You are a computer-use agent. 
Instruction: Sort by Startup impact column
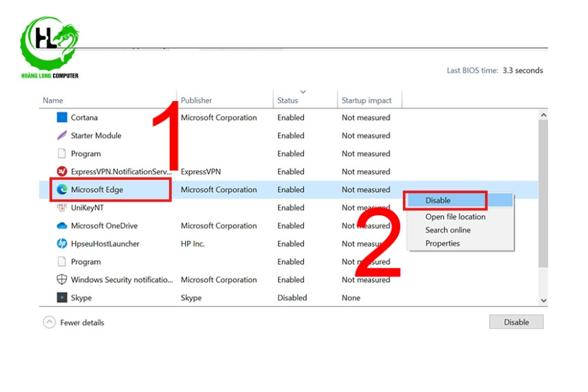[367, 100]
